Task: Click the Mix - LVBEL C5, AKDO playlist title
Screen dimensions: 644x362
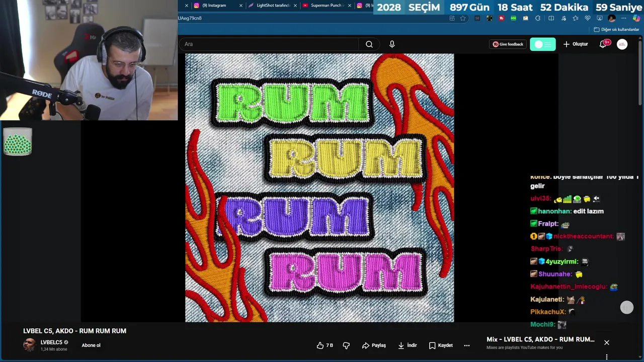Action: click(540, 339)
